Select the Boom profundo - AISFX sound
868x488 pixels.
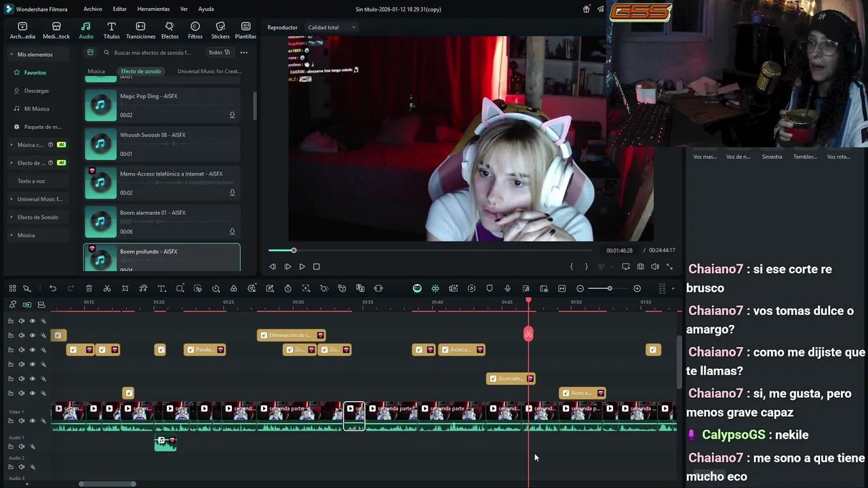(161, 258)
